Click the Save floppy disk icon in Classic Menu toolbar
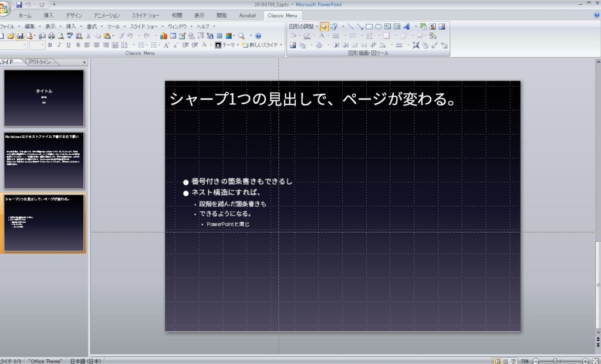Screen dimensions: 601x364 (20, 36)
